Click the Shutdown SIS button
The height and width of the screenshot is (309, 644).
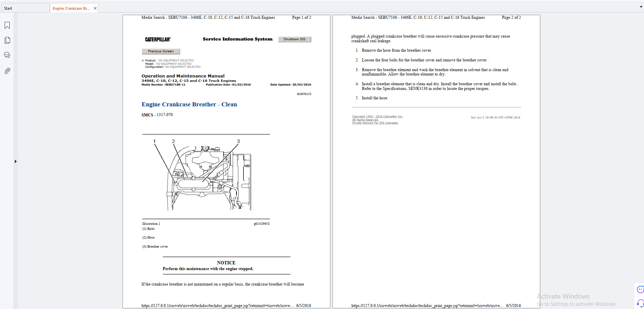click(x=294, y=39)
